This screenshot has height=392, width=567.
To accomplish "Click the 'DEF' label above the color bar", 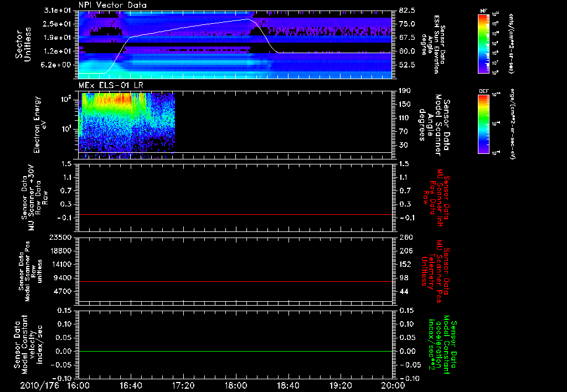I will pyautogui.click(x=483, y=91).
